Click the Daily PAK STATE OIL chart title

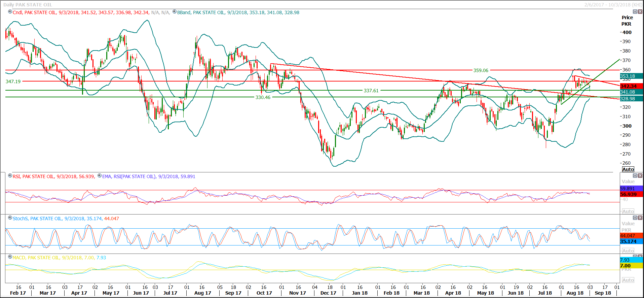[28, 5]
